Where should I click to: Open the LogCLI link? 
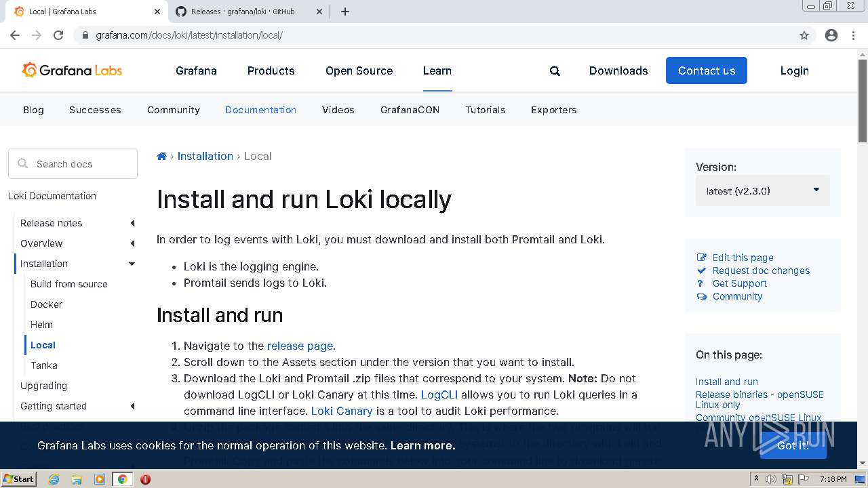tap(439, 394)
